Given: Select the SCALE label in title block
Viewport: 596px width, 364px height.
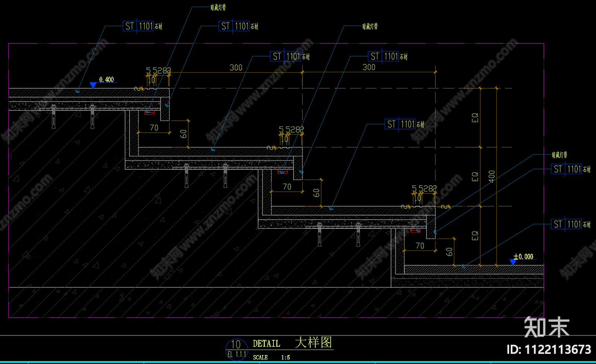Looking at the screenshot, I should (x=260, y=357).
